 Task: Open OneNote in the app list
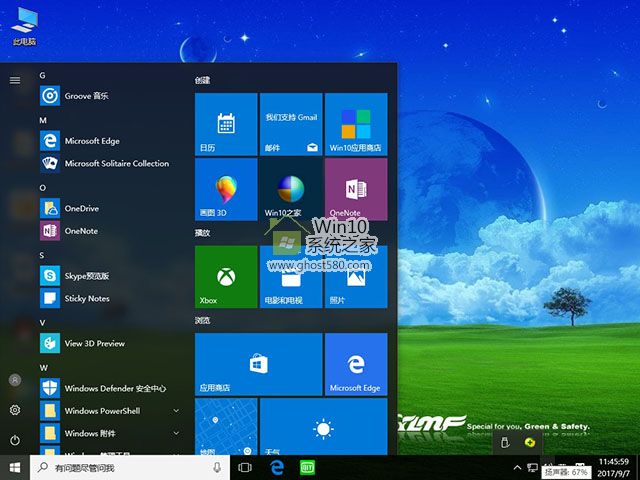pyautogui.click(x=110, y=231)
